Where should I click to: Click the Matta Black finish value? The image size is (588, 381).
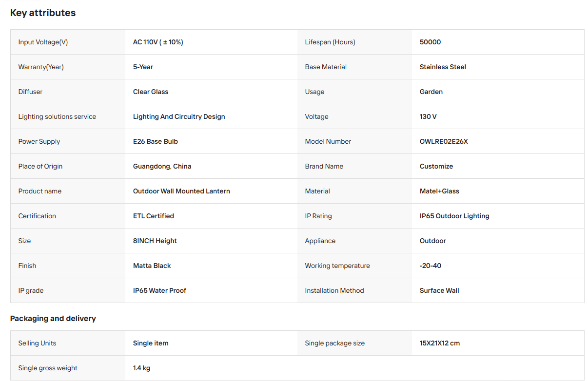coord(152,266)
